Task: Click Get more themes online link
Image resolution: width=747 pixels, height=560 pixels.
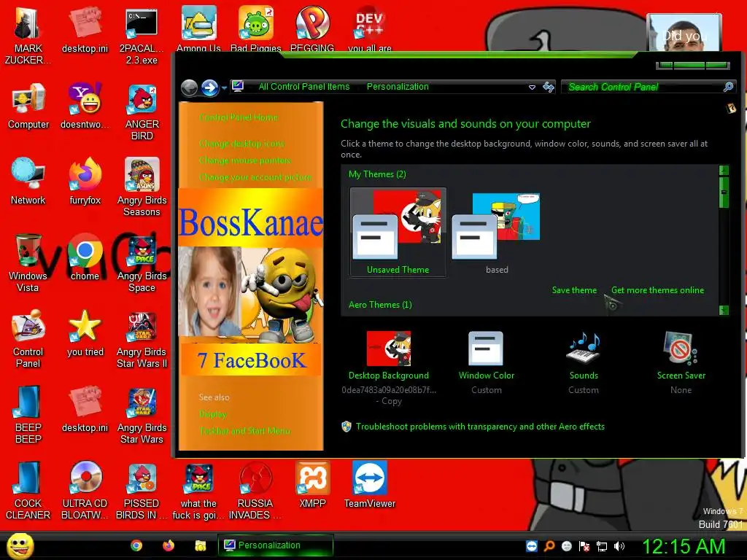Action: coord(657,290)
